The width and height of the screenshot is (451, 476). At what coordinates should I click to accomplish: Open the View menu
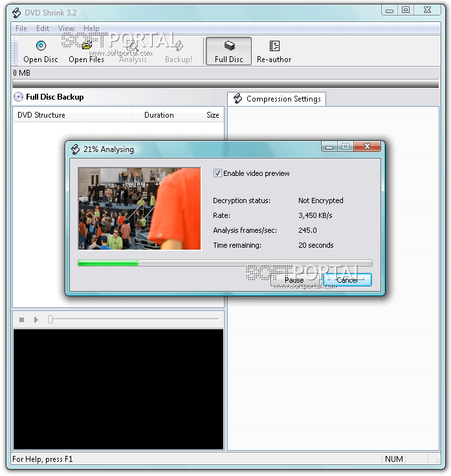point(66,28)
